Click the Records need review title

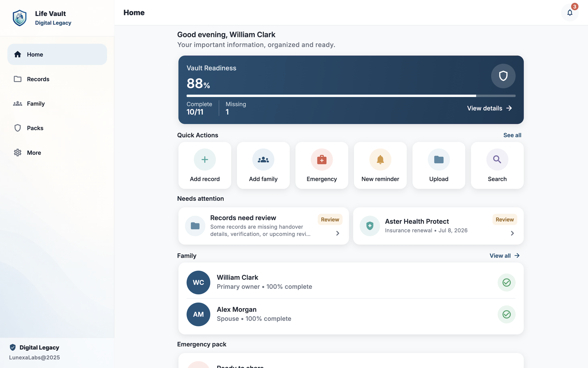pos(243,218)
